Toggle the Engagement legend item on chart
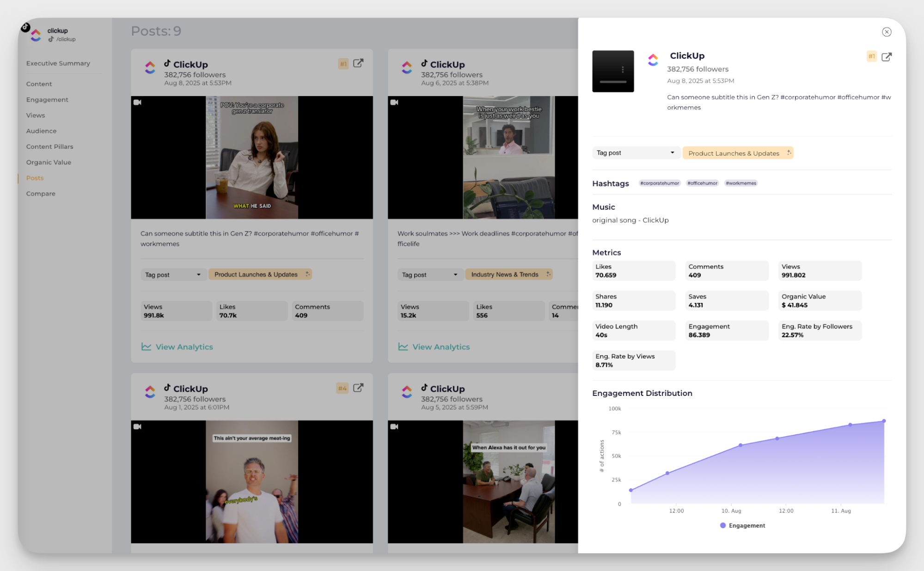The width and height of the screenshot is (924, 571). pos(742,525)
